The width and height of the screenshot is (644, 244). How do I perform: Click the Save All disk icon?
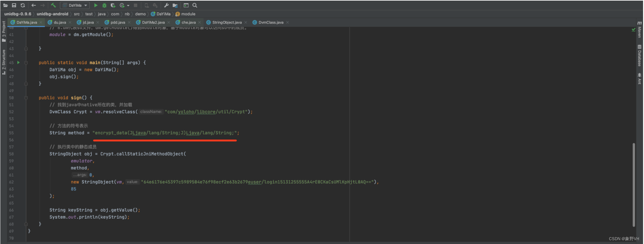[x=14, y=5]
